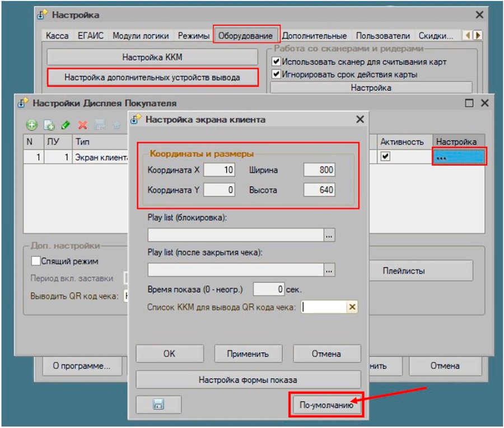Close the Настройка экрана клиента dialog

pyautogui.click(x=360, y=119)
